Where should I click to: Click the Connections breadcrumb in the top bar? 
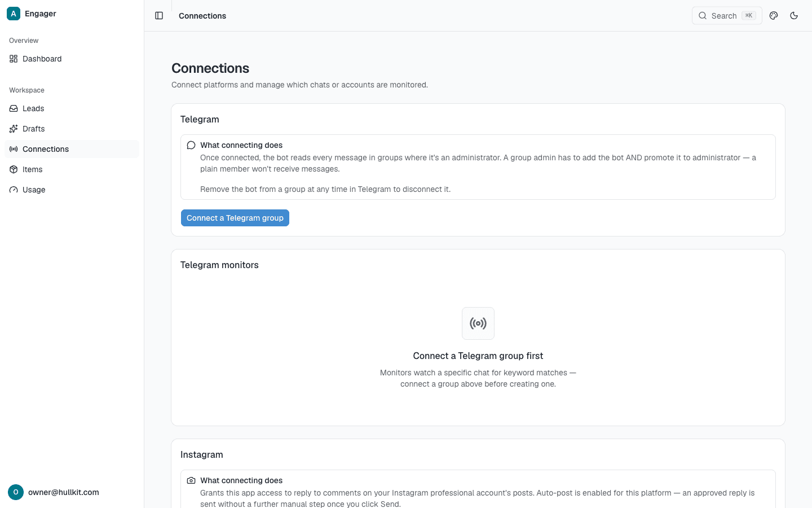point(202,16)
